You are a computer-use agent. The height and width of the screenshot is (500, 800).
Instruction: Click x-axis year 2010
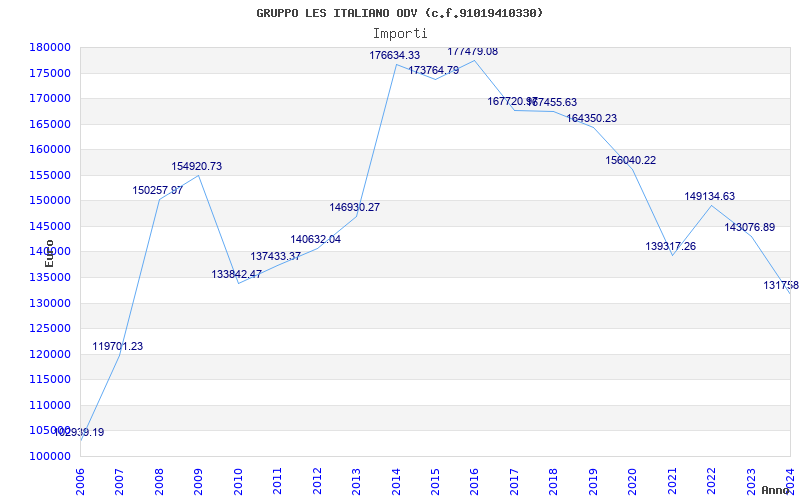tap(238, 480)
